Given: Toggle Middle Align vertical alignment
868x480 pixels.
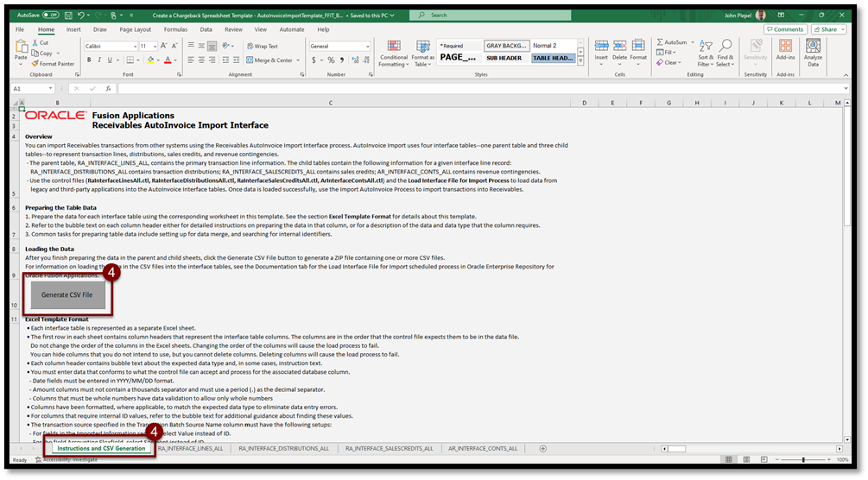Looking at the screenshot, I should pyautogui.click(x=201, y=47).
